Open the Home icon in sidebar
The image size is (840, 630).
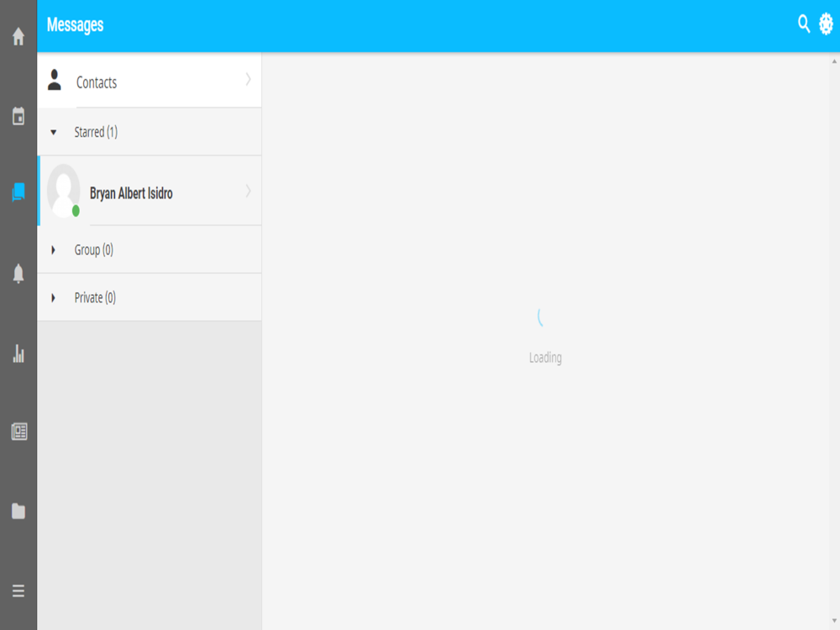(18, 36)
